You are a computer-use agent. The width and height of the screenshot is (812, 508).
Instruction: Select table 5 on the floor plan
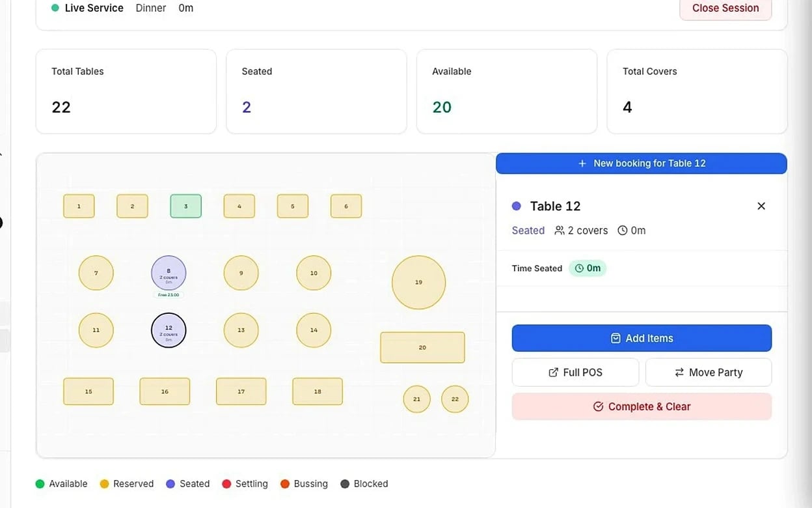(293, 206)
